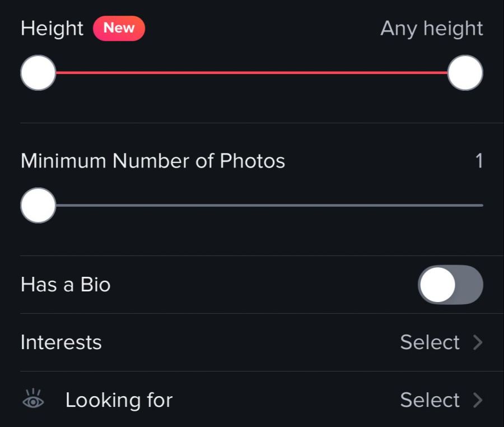Click the Has a Bio label
504x427 pixels.
66,285
